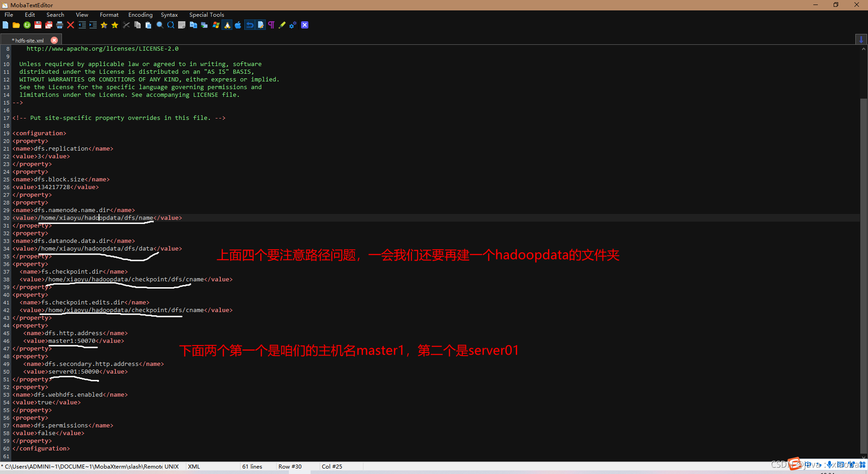Click the dfs.namenode.name.dir line

(x=74, y=210)
